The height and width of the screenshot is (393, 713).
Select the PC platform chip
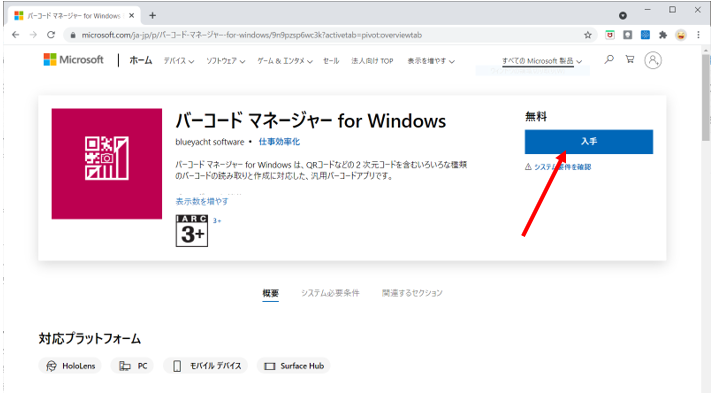[x=132, y=366]
